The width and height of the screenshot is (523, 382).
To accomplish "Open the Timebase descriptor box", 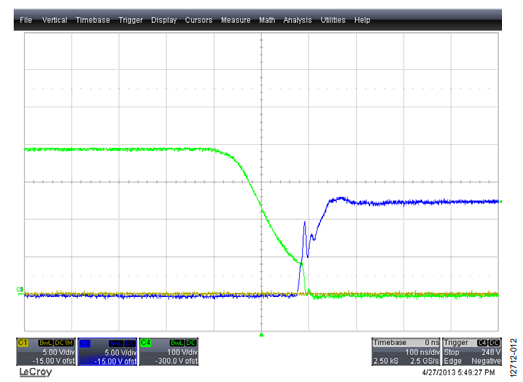I will [x=406, y=352].
